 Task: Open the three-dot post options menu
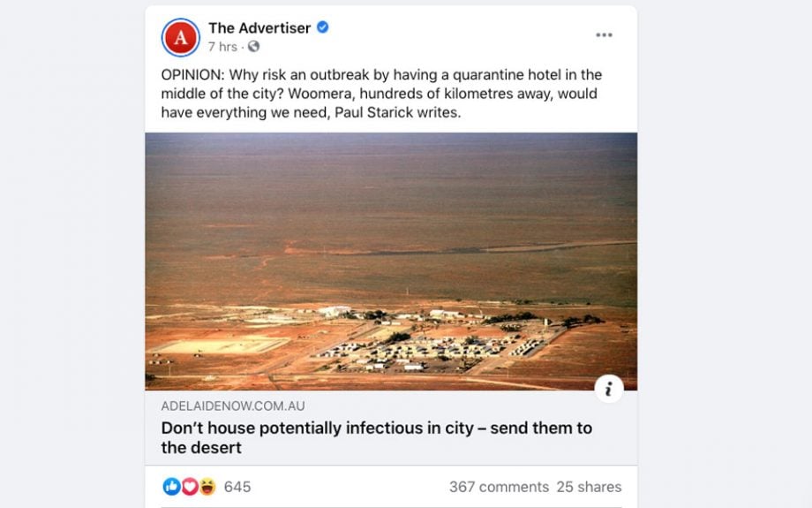click(604, 34)
